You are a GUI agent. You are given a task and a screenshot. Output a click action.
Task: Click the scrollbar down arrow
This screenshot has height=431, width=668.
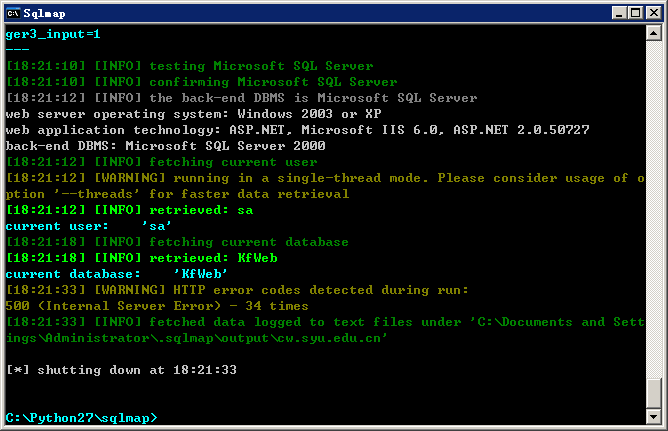[x=654, y=417]
